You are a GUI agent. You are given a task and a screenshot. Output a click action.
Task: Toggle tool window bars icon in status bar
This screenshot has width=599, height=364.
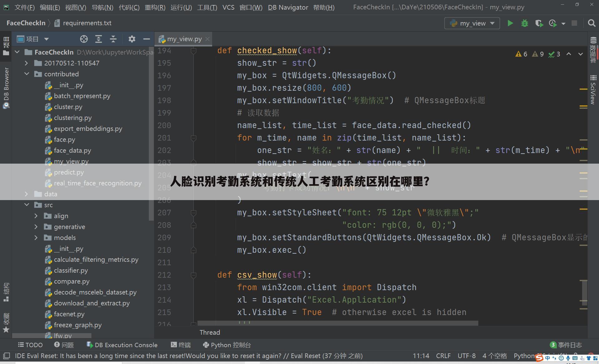(x=6, y=356)
